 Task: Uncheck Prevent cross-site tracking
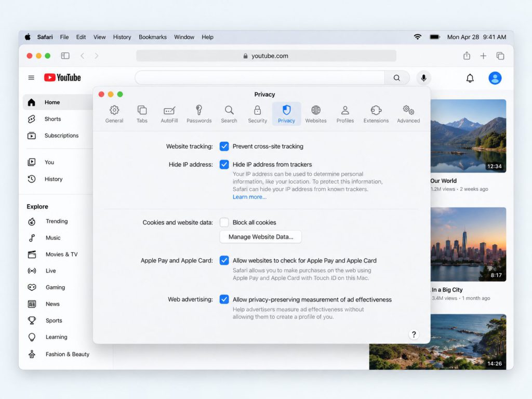click(x=224, y=146)
